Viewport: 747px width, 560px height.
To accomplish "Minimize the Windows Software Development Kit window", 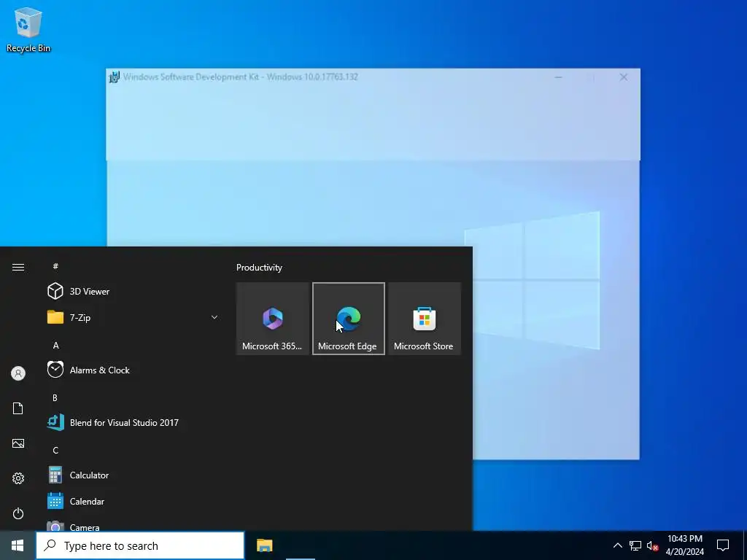I will pyautogui.click(x=558, y=77).
